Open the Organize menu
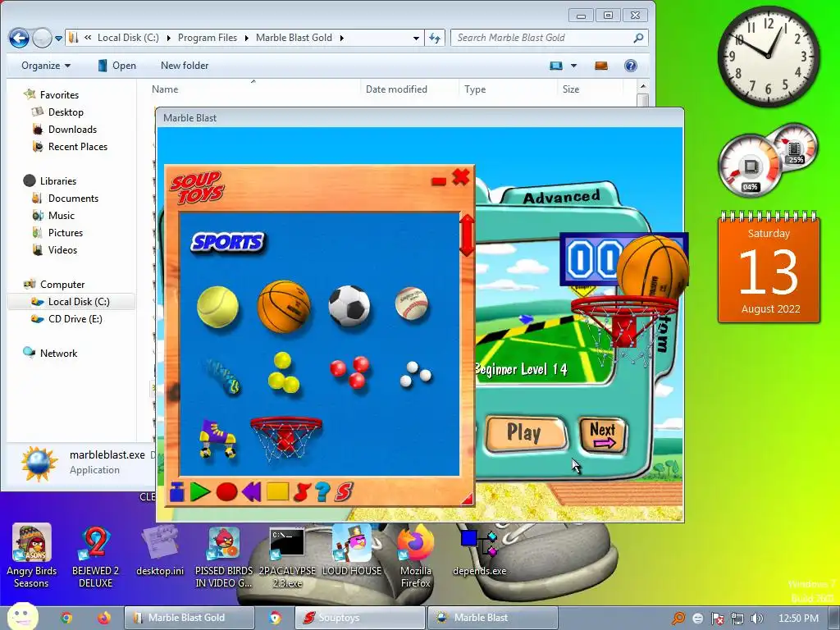This screenshot has width=840, height=630. 46,66
